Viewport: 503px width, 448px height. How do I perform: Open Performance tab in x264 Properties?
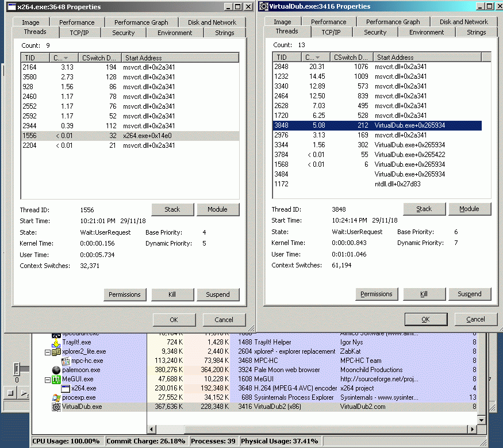(77, 22)
